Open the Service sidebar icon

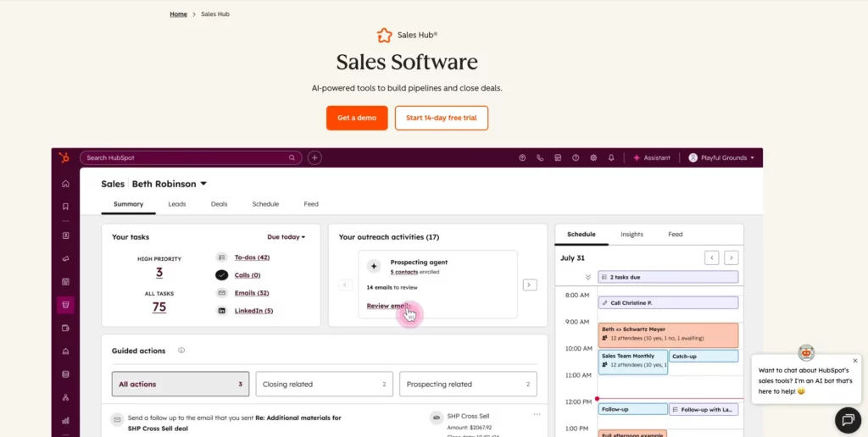(x=65, y=351)
